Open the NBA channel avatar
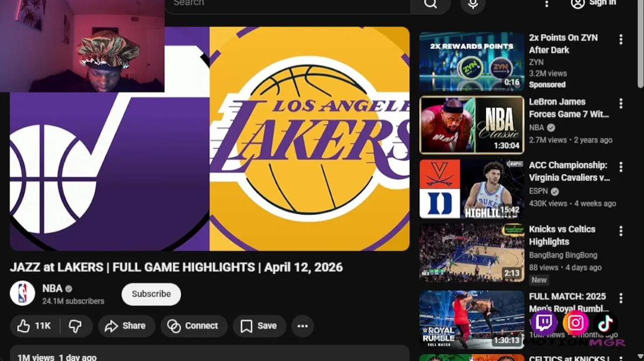The width and height of the screenshot is (644, 361). 22,294
